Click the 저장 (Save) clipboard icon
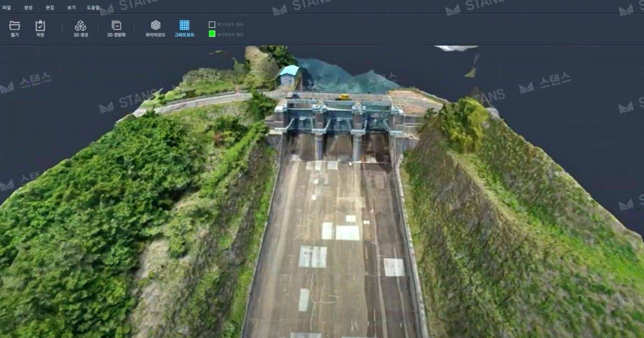 click(x=40, y=26)
